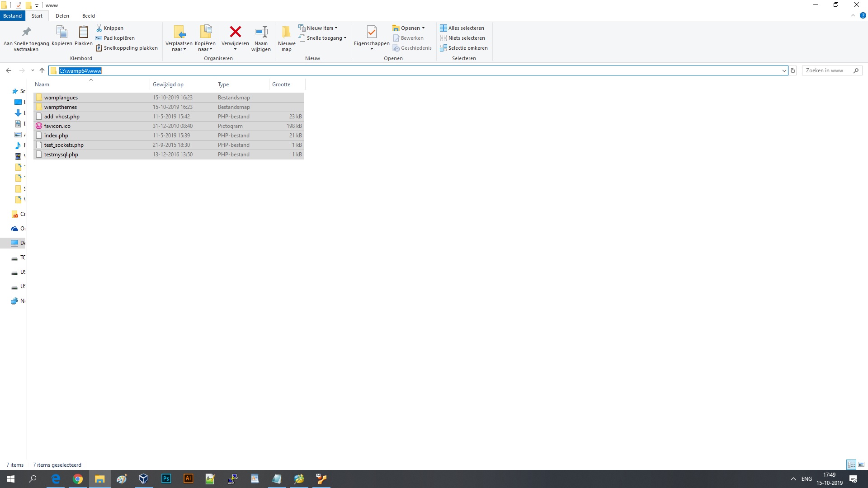This screenshot has width=868, height=488.
Task: Refresh the folder view in address bar
Action: tap(793, 70)
